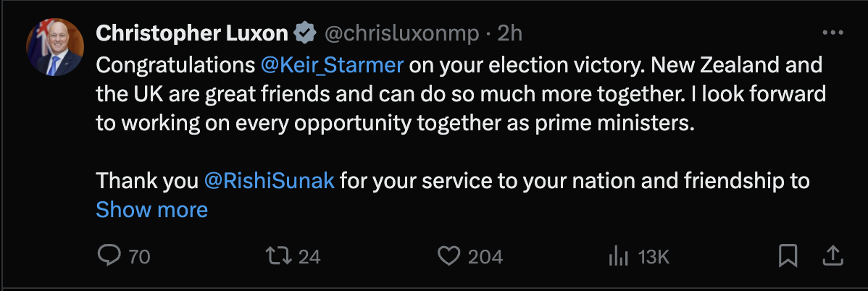Click the 13K views count
Image resolution: width=868 pixels, height=291 pixels.
point(653,256)
